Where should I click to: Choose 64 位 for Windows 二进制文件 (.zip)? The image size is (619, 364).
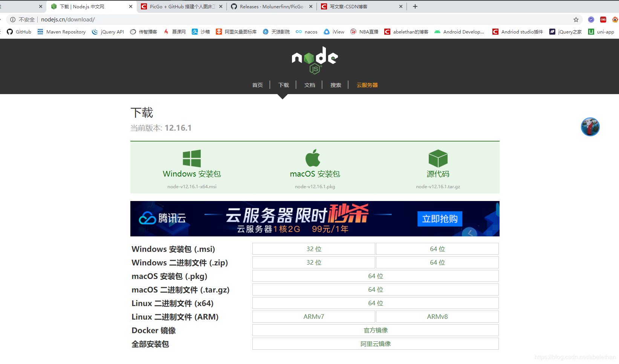[x=437, y=262]
